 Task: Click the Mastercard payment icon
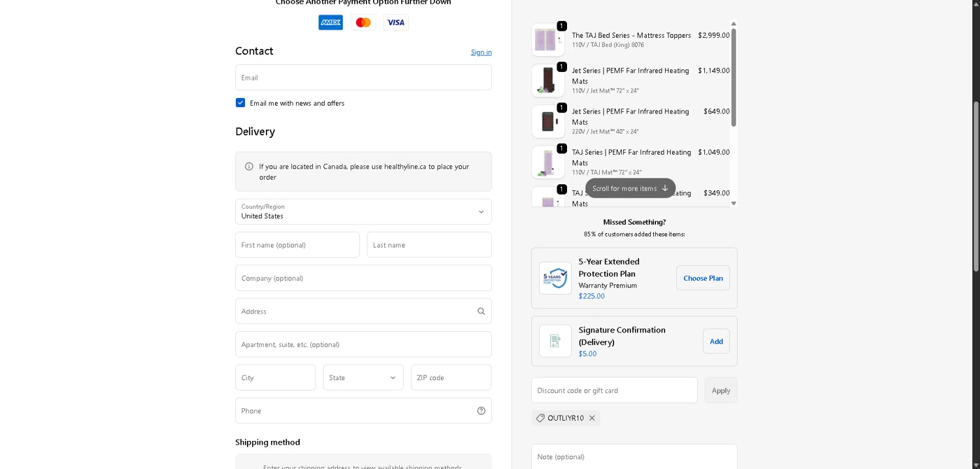pyautogui.click(x=363, y=22)
